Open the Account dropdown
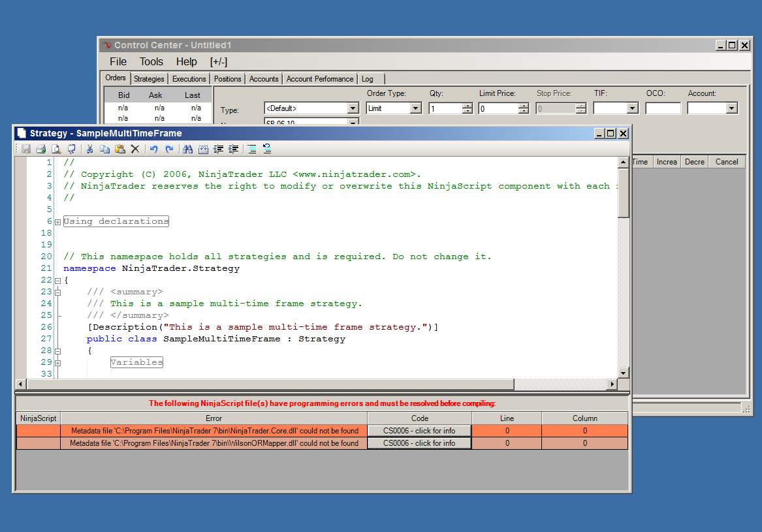762x532 pixels. pos(732,108)
